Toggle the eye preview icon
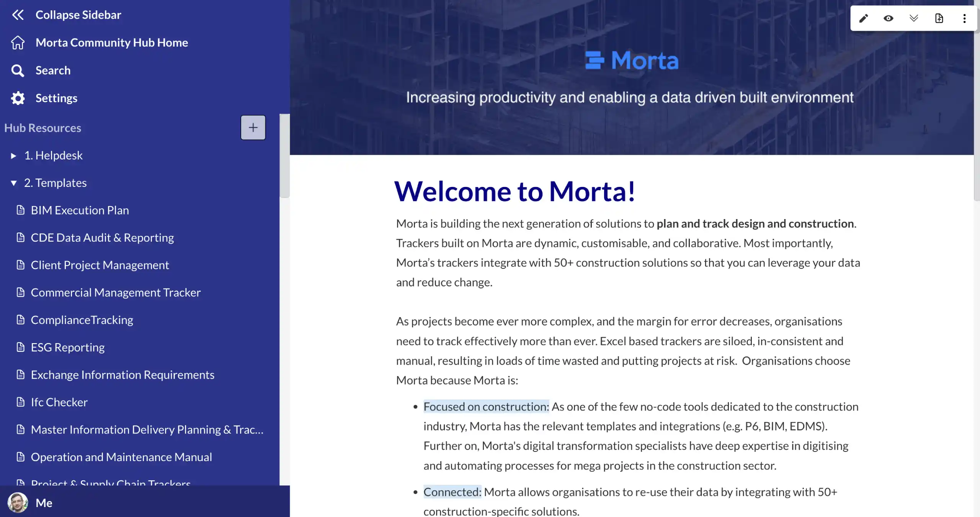This screenshot has width=980, height=517. click(x=889, y=18)
